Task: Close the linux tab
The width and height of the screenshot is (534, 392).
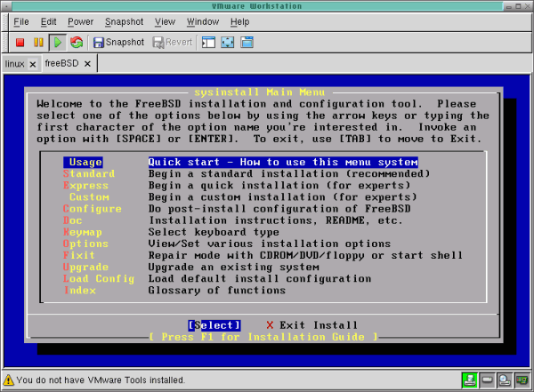Action: point(33,64)
